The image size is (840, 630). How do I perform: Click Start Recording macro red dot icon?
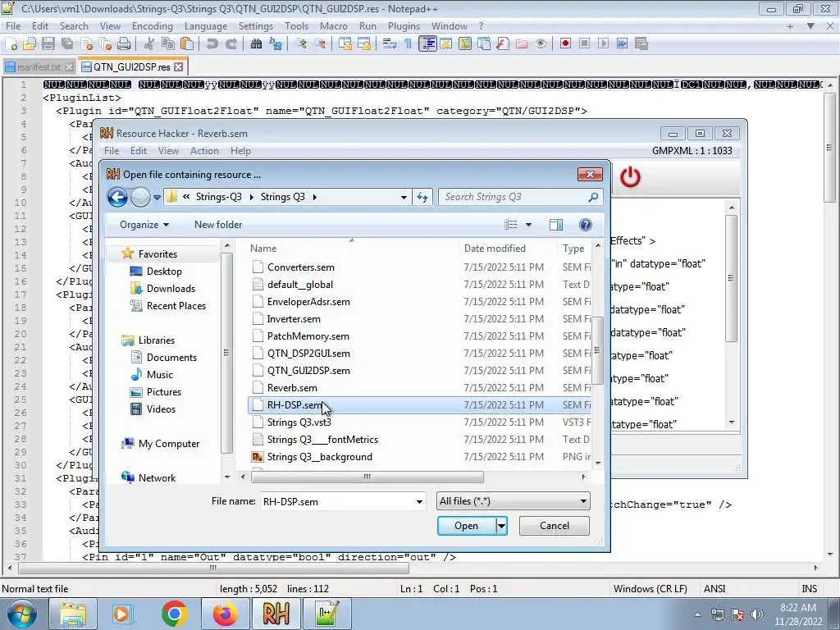[x=565, y=44]
